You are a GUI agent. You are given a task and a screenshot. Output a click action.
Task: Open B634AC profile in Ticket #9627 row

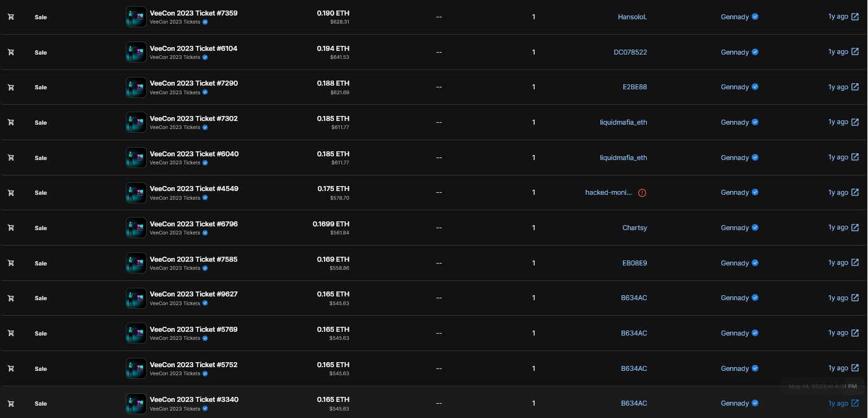(634, 298)
